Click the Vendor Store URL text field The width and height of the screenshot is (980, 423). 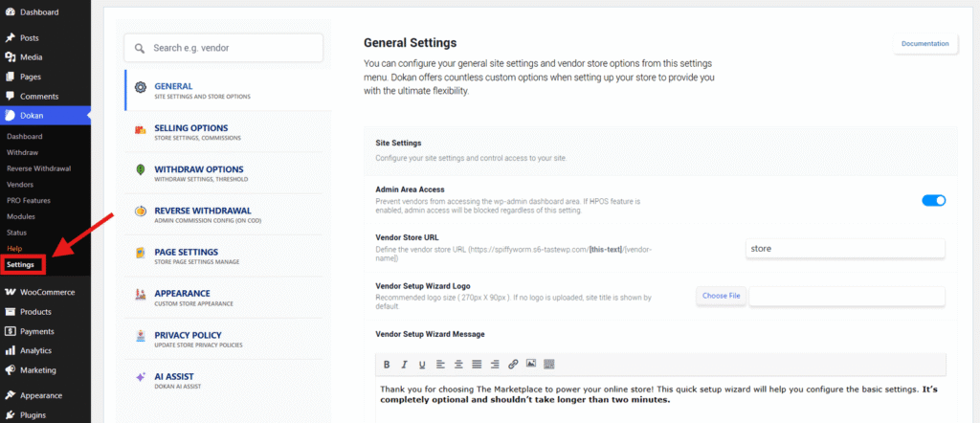[x=844, y=248]
